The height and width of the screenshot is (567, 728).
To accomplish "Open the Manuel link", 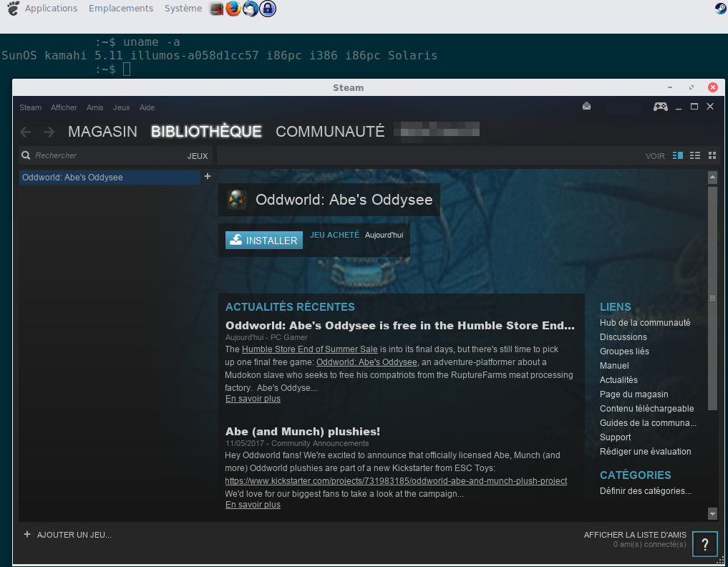I will coord(613,366).
